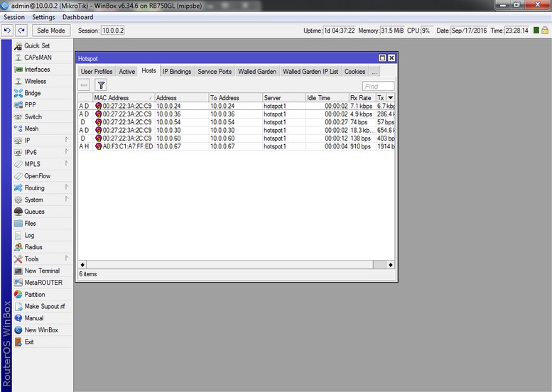Image resolution: width=552 pixels, height=392 pixels.
Task: Sort by MAC Address column
Action: click(x=123, y=98)
